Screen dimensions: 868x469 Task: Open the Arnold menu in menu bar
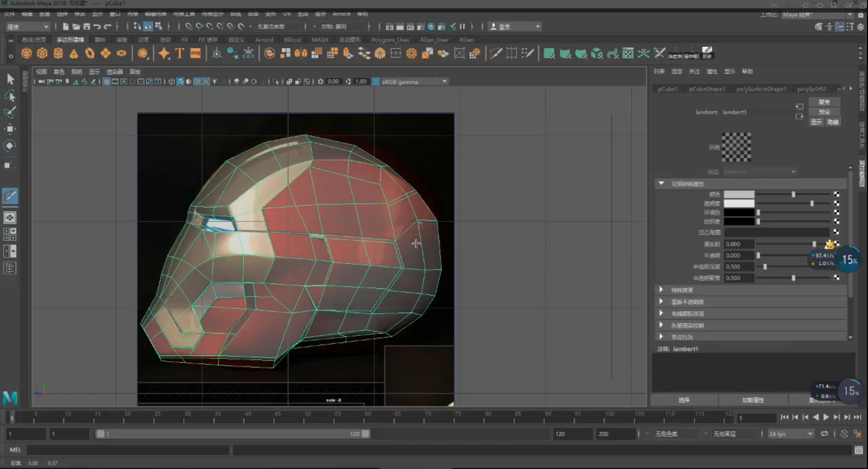click(342, 14)
